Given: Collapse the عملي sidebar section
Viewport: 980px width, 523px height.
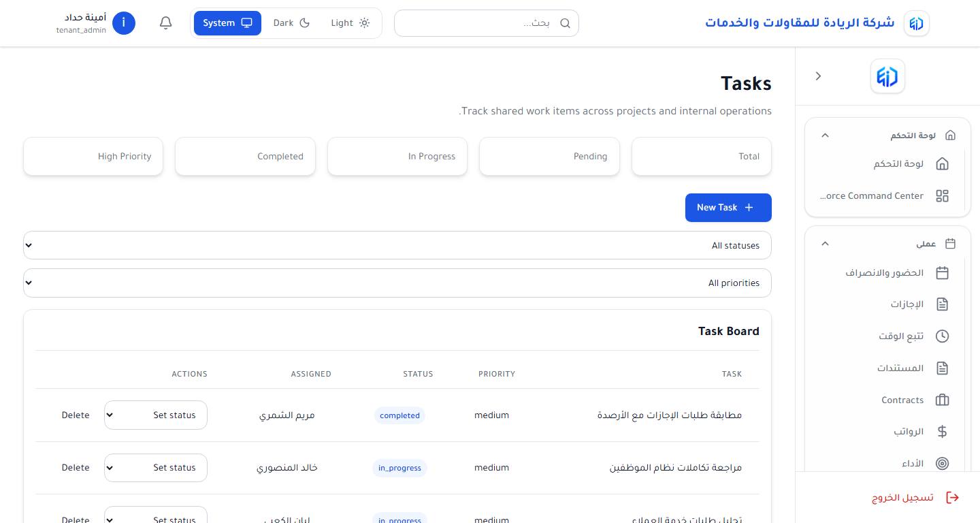Looking at the screenshot, I should [825, 244].
